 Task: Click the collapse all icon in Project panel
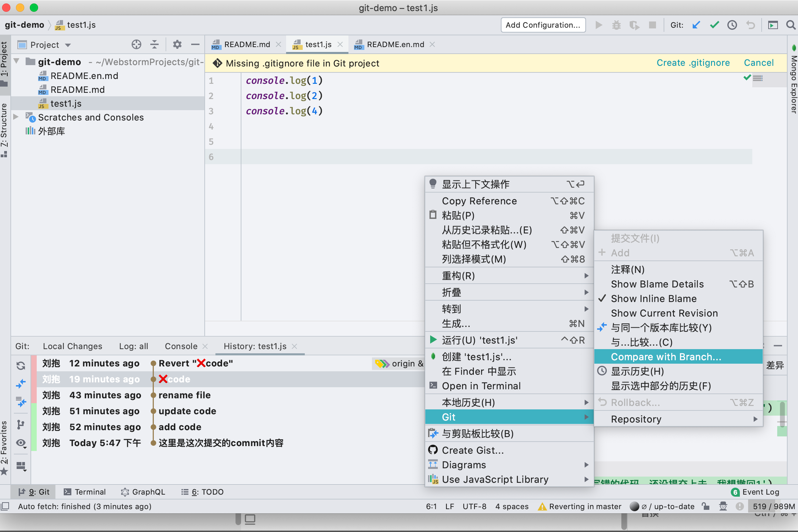click(154, 45)
